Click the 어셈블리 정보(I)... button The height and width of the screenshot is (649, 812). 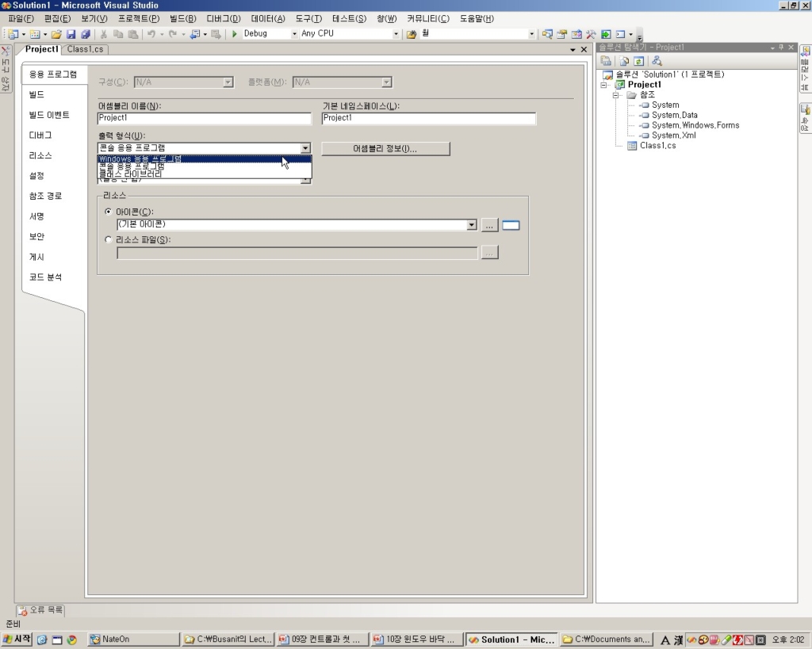click(x=385, y=149)
